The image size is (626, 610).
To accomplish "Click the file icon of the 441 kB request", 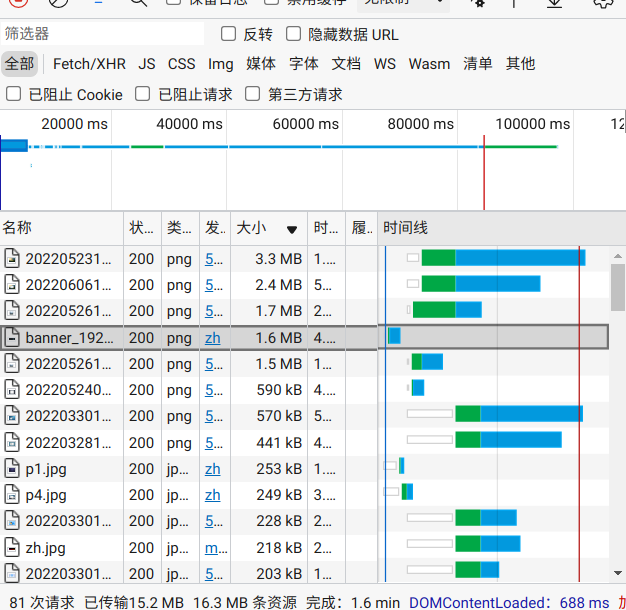I will [12, 442].
